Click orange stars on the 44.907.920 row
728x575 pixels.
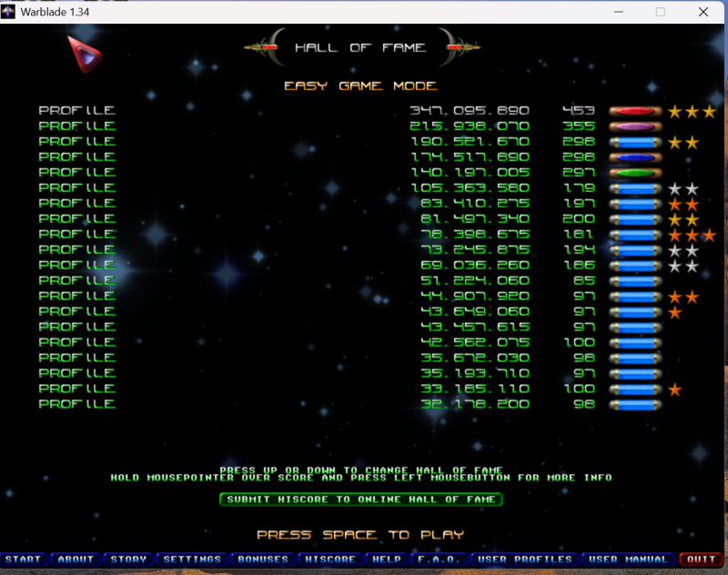click(x=683, y=297)
